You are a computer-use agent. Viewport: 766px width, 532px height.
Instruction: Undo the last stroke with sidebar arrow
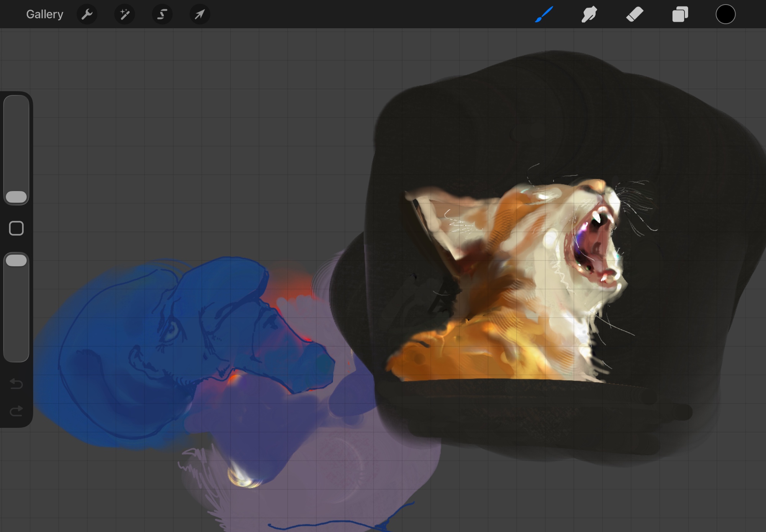pos(16,383)
